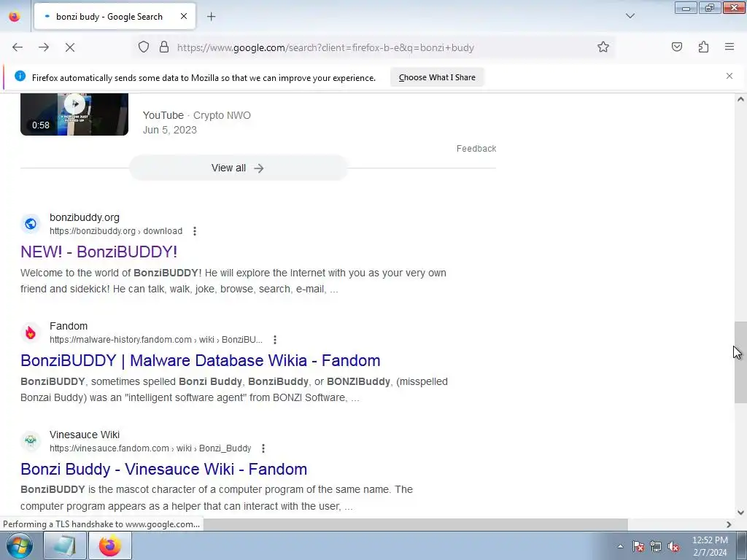
Task: Click the vertical scrollbar thumb
Action: pos(740,362)
